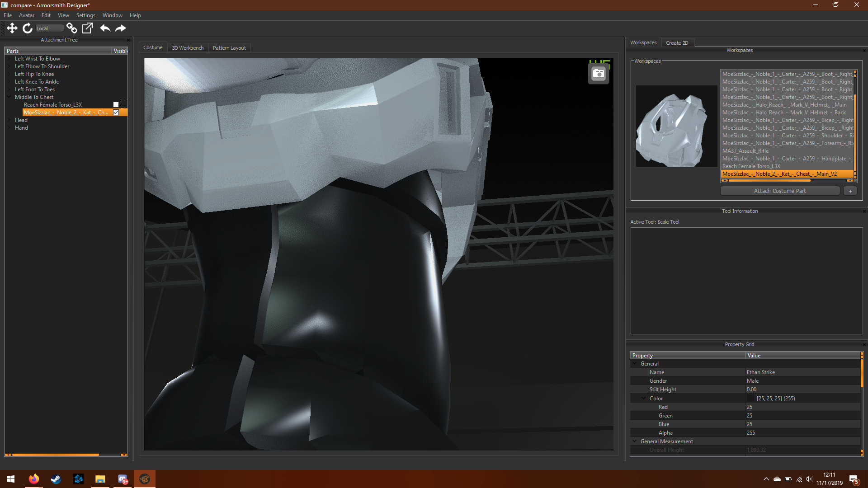Expand Left Hip To Knee node
This screenshot has width=868, height=488.
click(x=9, y=74)
